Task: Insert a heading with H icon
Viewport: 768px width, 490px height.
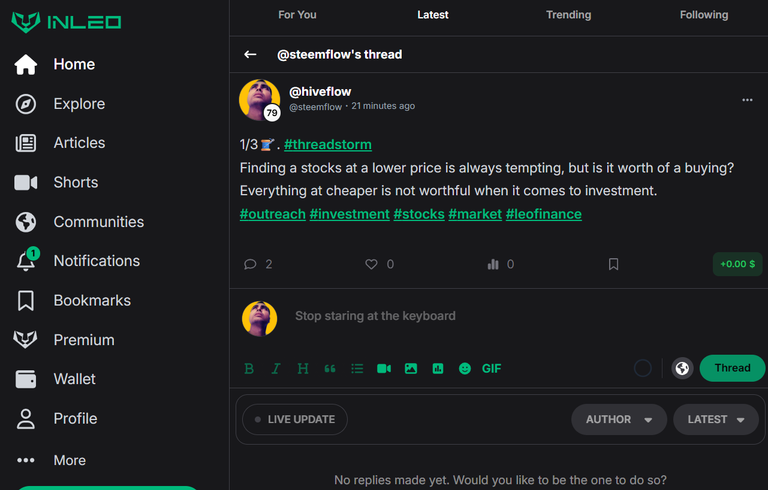Action: tap(303, 368)
